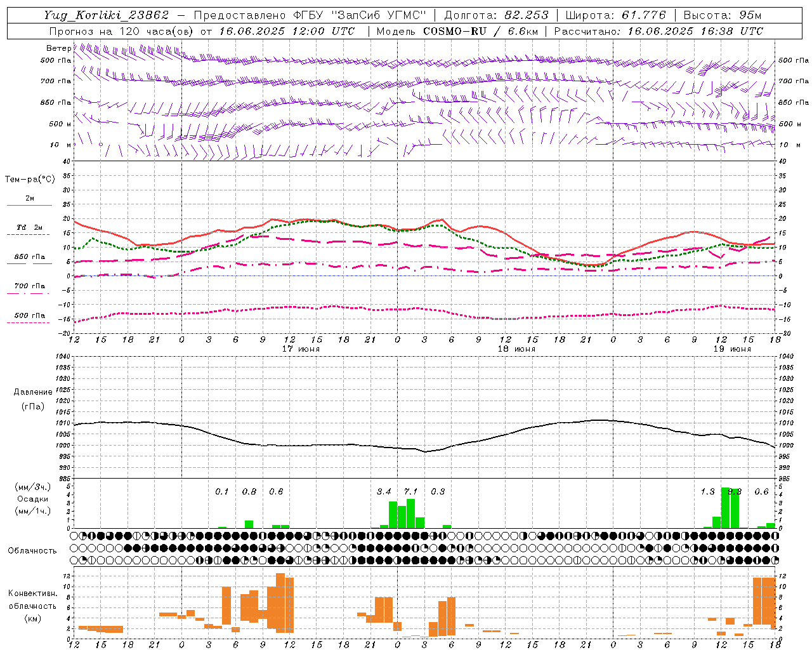The width and height of the screenshot is (812, 650).
Task: Click the forecast start 16.06.2025 12:00 UTC
Action: 287,31
